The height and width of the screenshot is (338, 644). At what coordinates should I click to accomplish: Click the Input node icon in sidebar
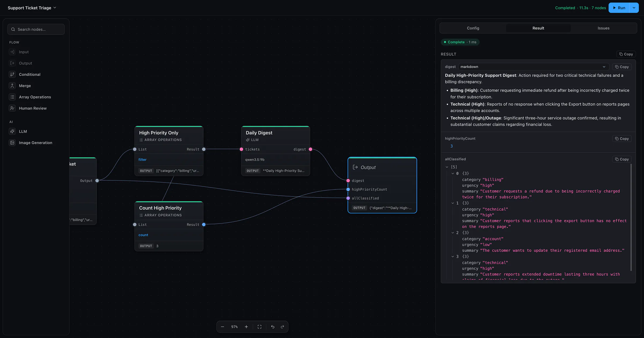(x=12, y=52)
